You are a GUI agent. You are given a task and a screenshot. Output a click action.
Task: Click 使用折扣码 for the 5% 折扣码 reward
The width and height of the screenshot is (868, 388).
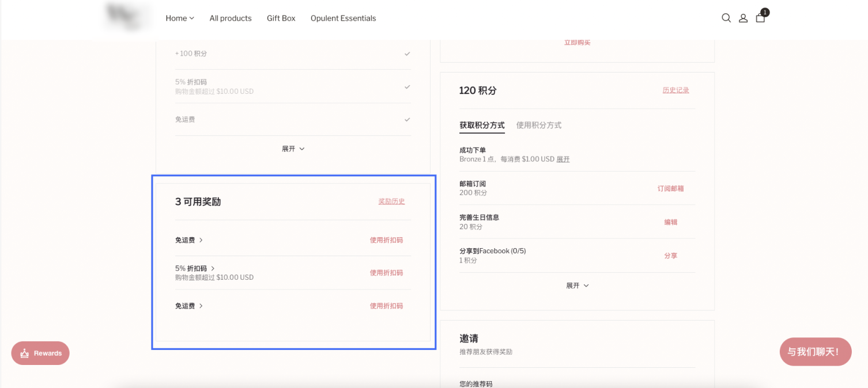click(386, 273)
